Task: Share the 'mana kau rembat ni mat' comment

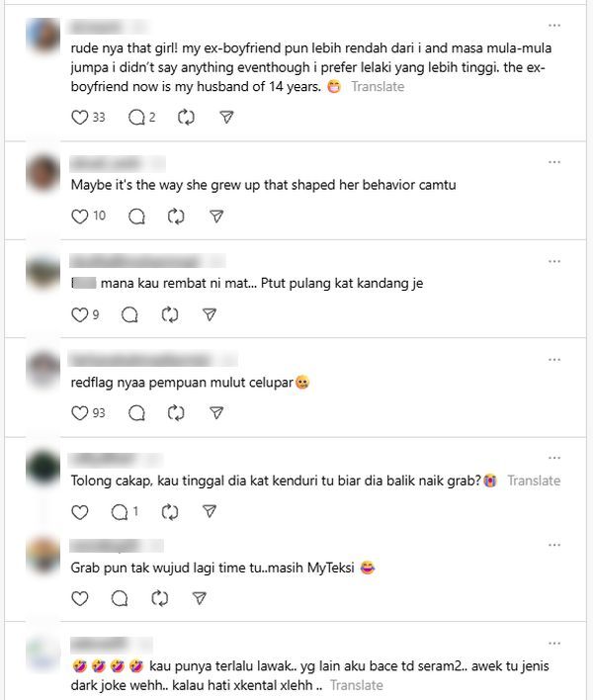Action: click(x=210, y=314)
